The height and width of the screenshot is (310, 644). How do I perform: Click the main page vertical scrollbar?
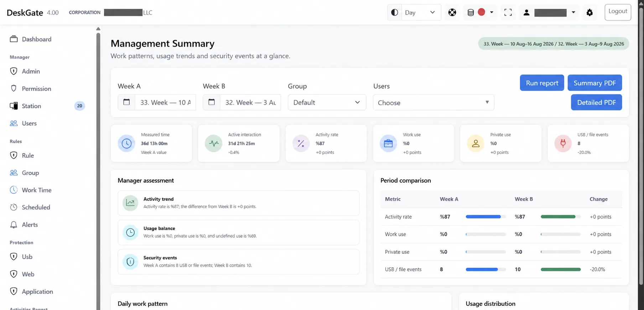(641, 146)
